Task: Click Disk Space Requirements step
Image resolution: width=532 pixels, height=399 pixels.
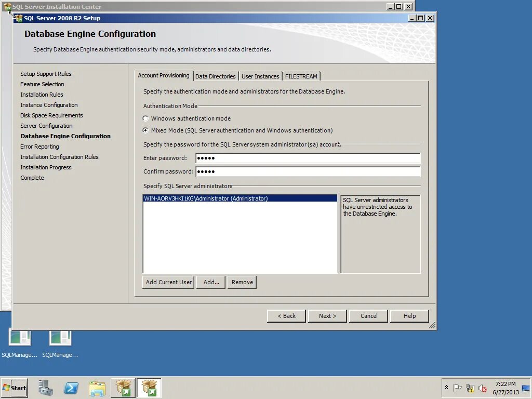Action: (51, 115)
